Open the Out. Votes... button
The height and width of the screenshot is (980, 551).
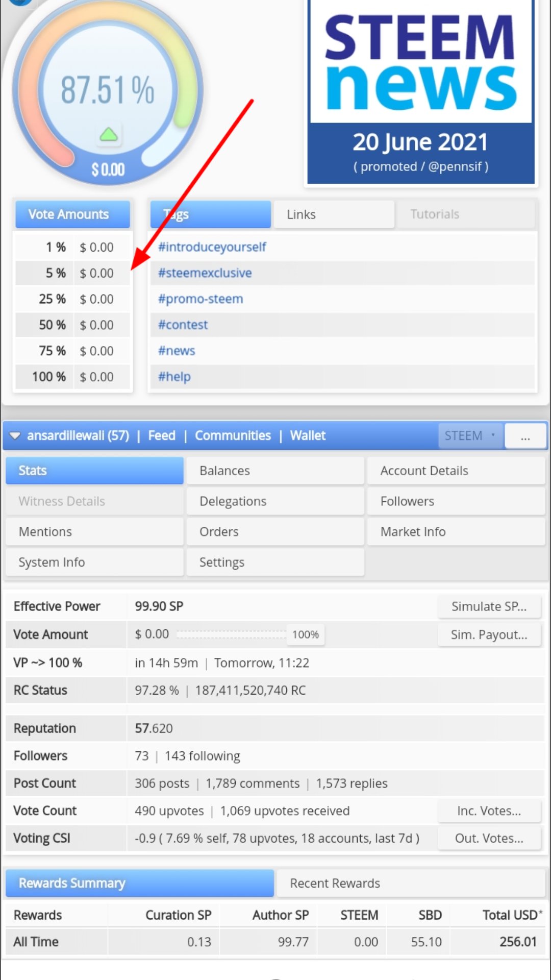tap(489, 839)
